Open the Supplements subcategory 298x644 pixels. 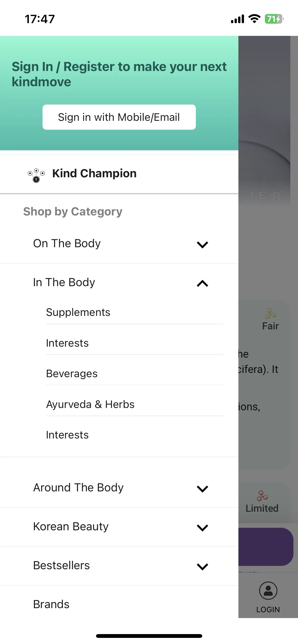click(x=134, y=312)
